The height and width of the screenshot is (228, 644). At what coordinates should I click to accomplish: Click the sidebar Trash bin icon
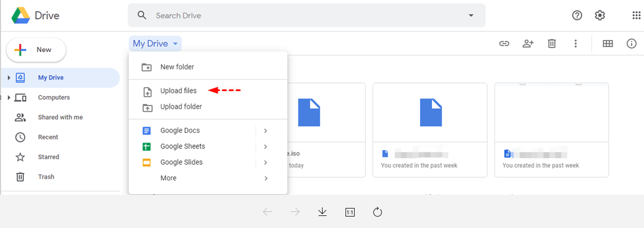[x=20, y=177]
